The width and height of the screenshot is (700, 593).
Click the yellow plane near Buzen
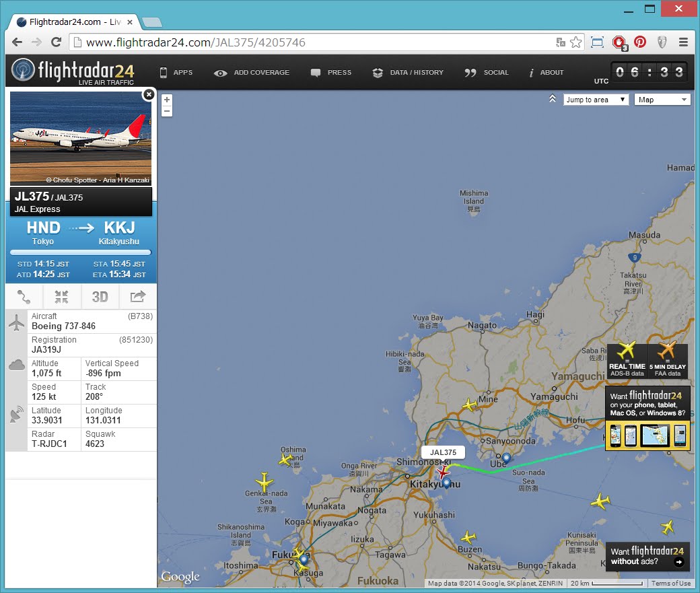[468, 536]
